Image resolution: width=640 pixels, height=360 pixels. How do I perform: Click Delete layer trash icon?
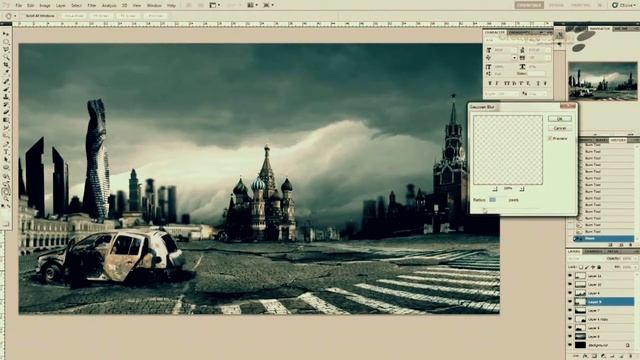[x=631, y=356]
